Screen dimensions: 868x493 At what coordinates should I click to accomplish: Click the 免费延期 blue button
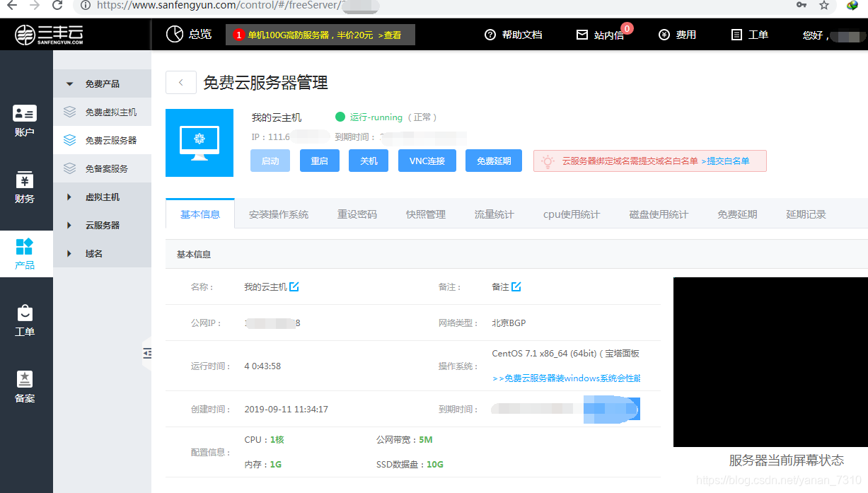(x=494, y=161)
